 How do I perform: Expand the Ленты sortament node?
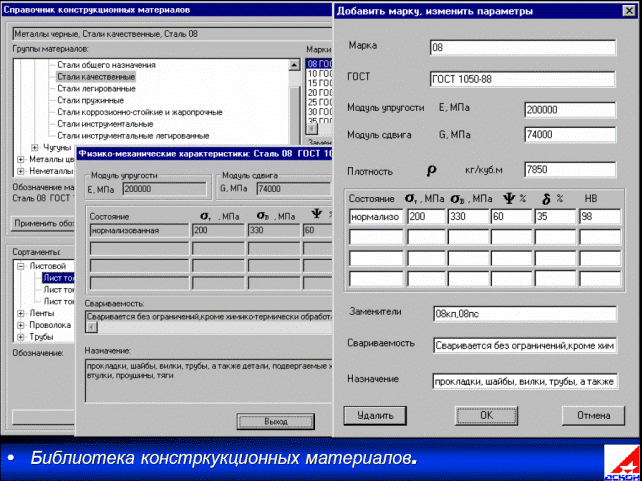(21, 313)
